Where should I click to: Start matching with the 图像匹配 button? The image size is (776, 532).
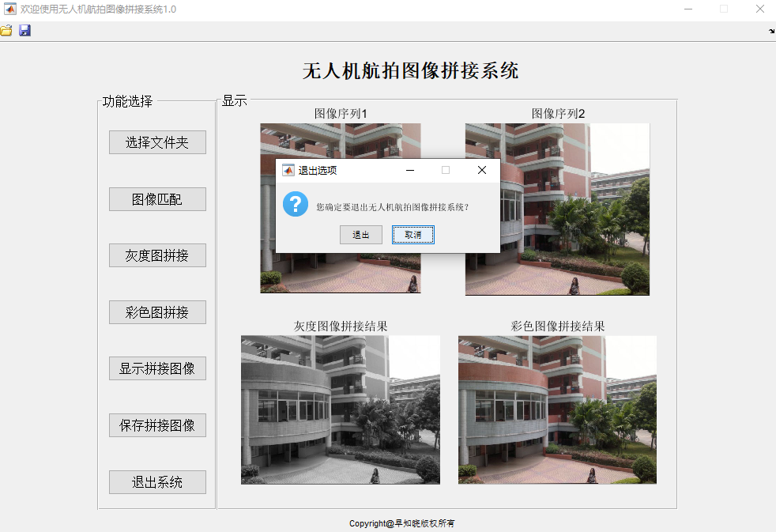[x=156, y=198]
